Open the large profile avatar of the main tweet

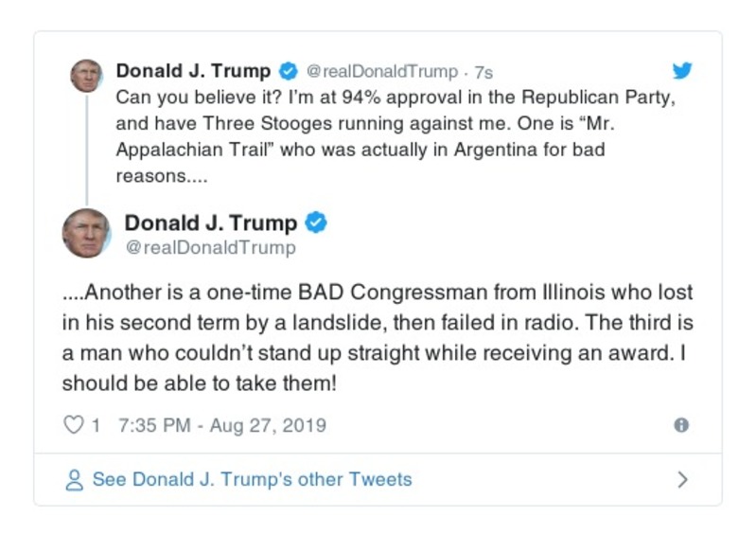point(86,233)
